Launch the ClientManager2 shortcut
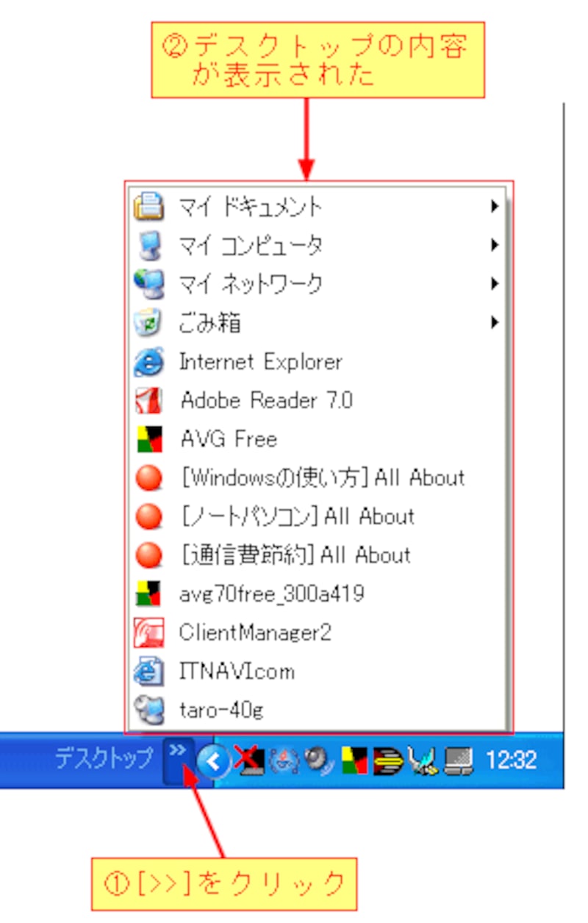 click(317, 632)
